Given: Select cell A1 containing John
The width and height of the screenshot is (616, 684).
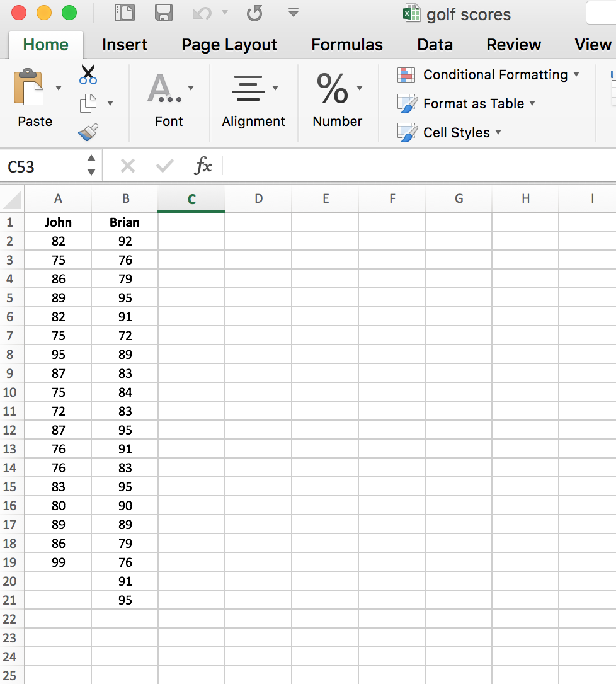Looking at the screenshot, I should pyautogui.click(x=58, y=222).
